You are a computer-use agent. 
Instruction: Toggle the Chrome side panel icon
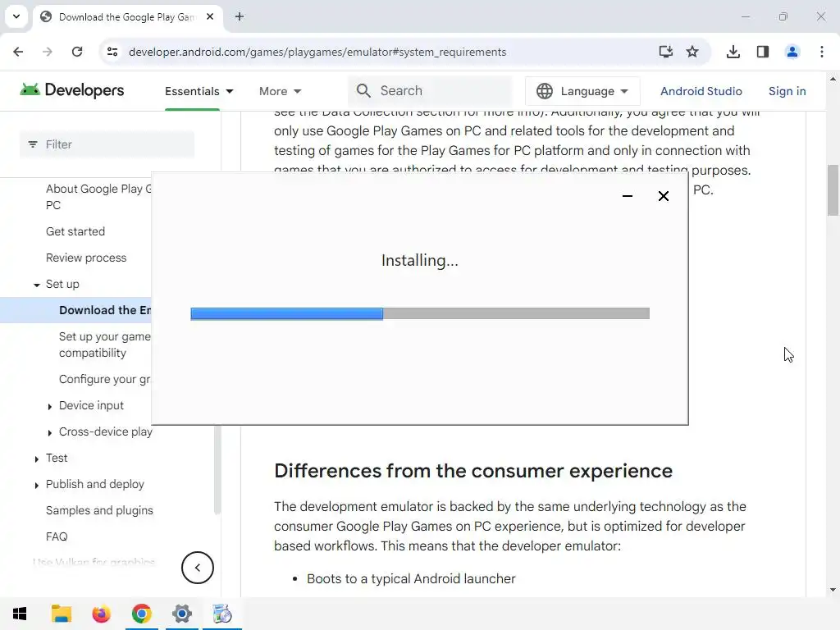(763, 52)
